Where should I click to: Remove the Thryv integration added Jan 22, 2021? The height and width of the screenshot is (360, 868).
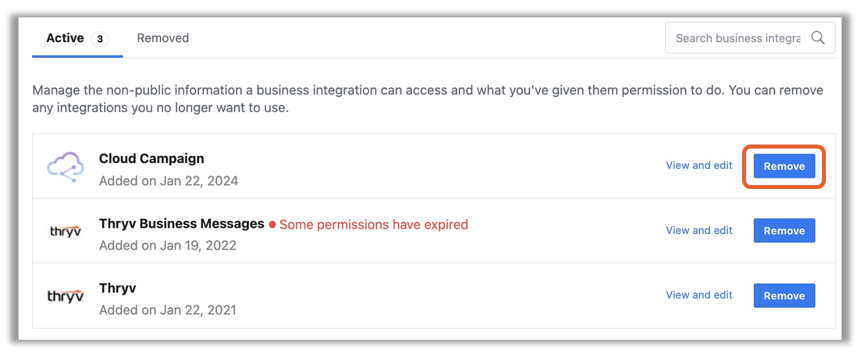coord(784,296)
